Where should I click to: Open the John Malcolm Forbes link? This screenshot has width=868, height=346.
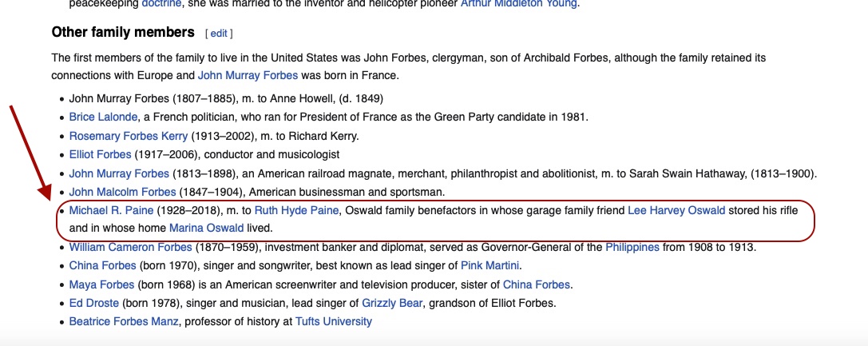pyautogui.click(x=122, y=192)
